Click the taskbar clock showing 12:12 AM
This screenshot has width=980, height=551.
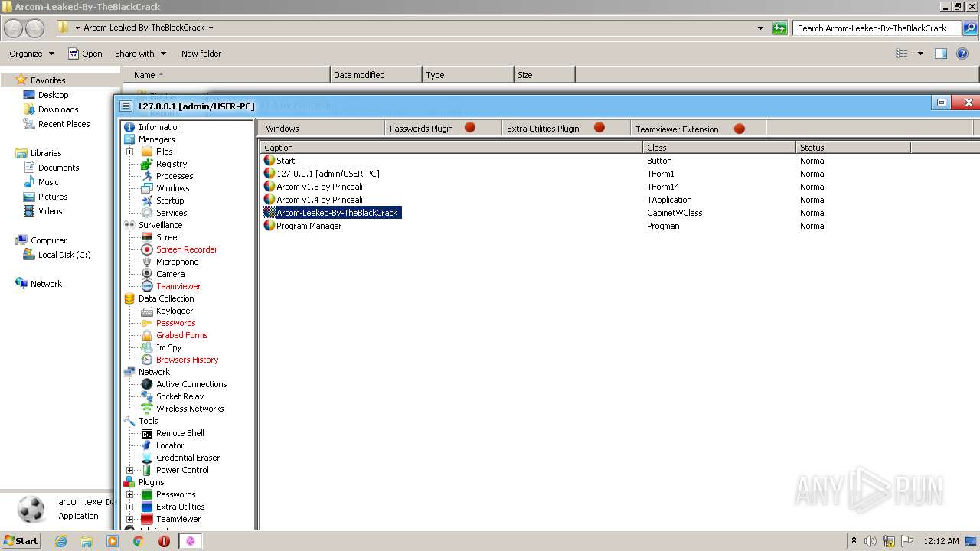(941, 541)
